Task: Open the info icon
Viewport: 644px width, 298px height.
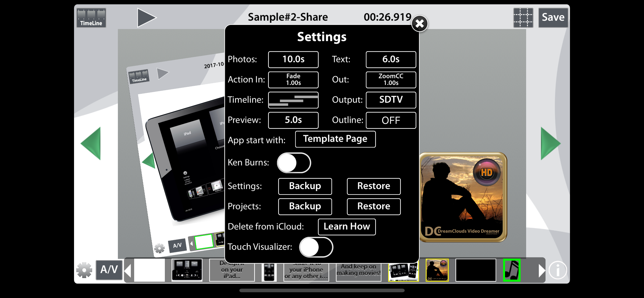Action: [x=558, y=270]
